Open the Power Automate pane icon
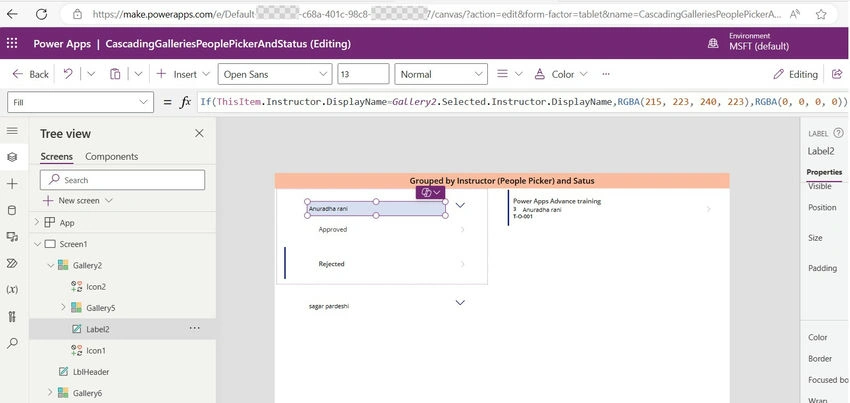850x403 pixels. [x=12, y=263]
